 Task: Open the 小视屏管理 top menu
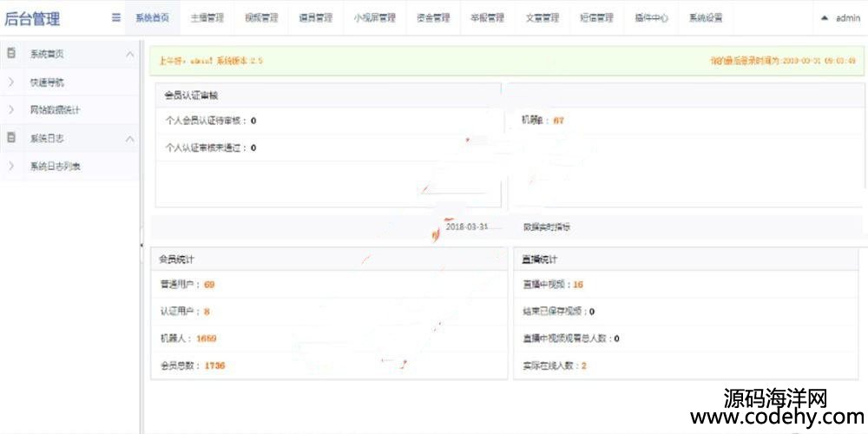[375, 17]
